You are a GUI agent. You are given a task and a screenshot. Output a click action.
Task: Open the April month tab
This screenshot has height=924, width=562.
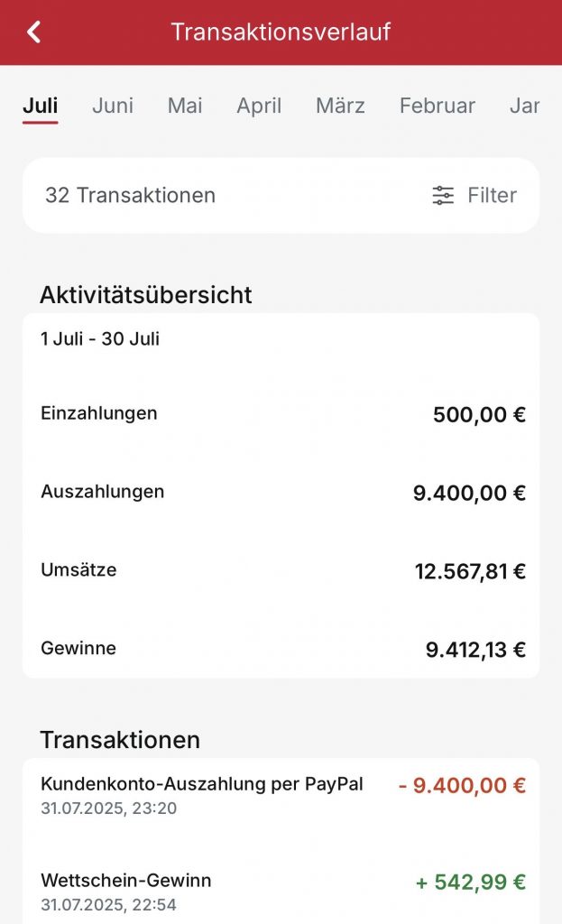(x=259, y=106)
